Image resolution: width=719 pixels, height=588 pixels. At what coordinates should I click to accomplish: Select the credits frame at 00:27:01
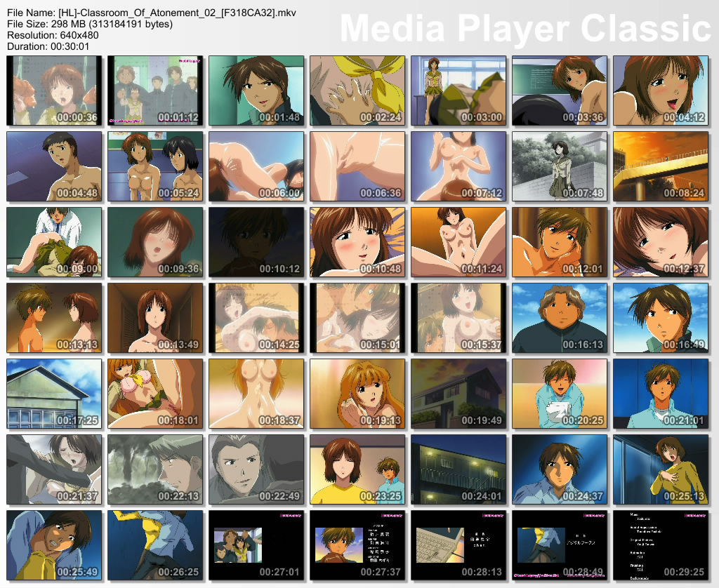[256, 545]
